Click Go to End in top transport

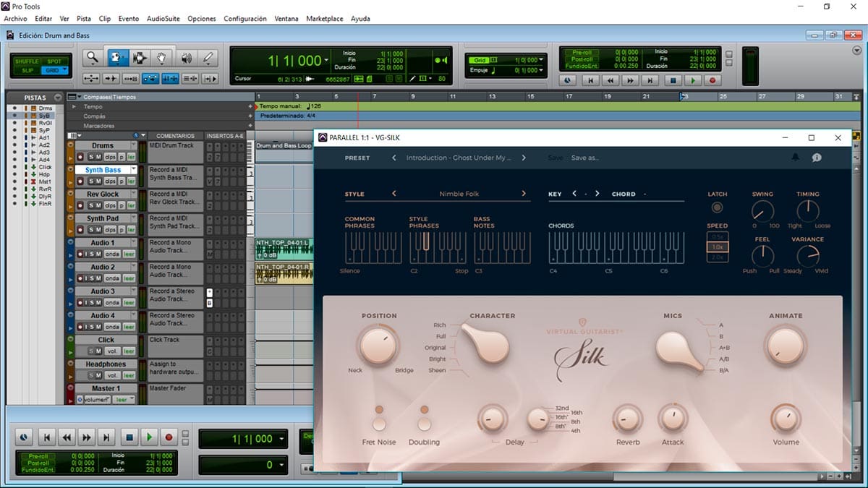[651, 81]
